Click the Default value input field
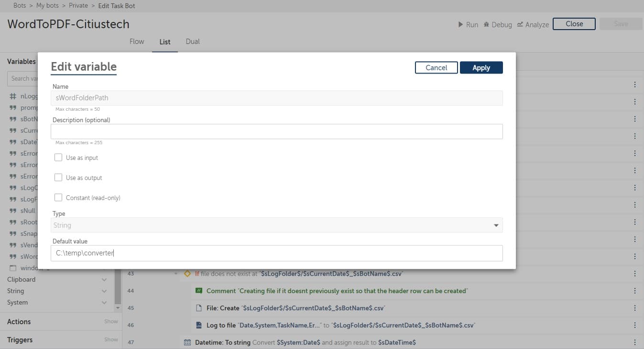 pos(277,253)
